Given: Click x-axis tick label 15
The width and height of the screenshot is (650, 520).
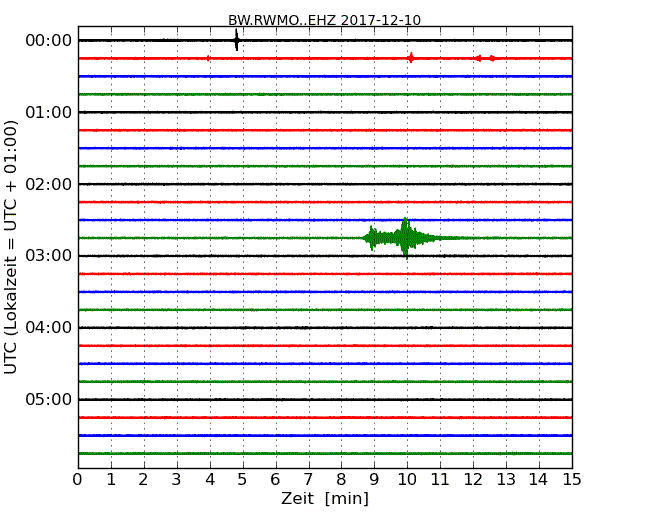Looking at the screenshot, I should click(x=572, y=480).
